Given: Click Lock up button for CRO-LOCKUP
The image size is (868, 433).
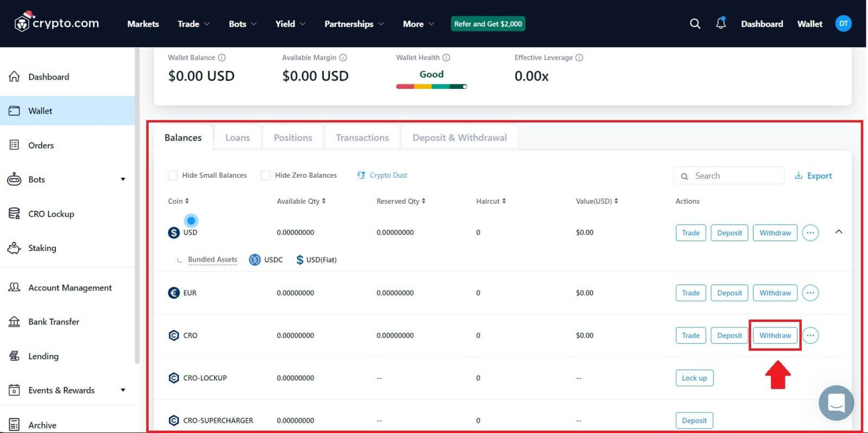Looking at the screenshot, I should (x=694, y=378).
